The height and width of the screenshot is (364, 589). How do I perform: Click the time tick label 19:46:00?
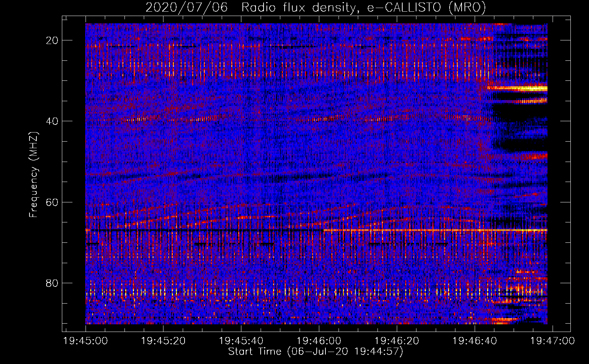[x=319, y=341]
